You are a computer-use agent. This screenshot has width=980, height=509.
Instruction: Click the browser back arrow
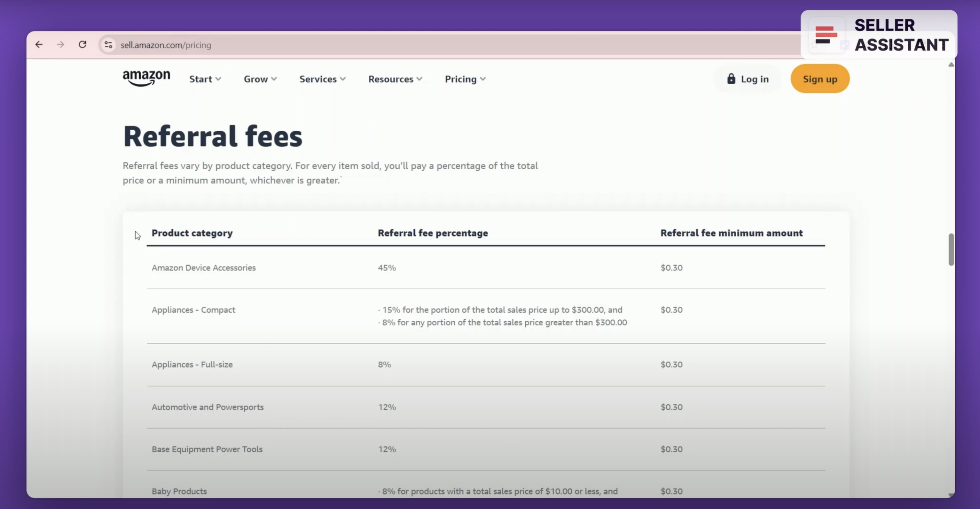[x=39, y=44]
